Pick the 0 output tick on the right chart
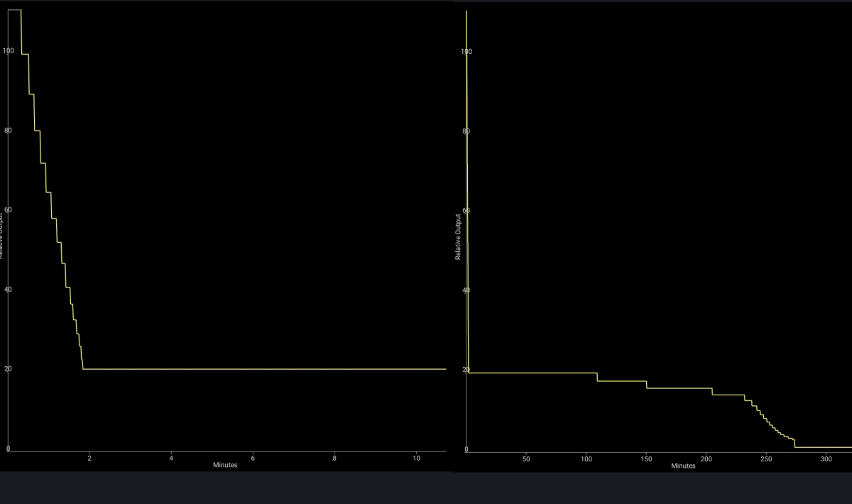This screenshot has height=504, width=852. coord(466,449)
